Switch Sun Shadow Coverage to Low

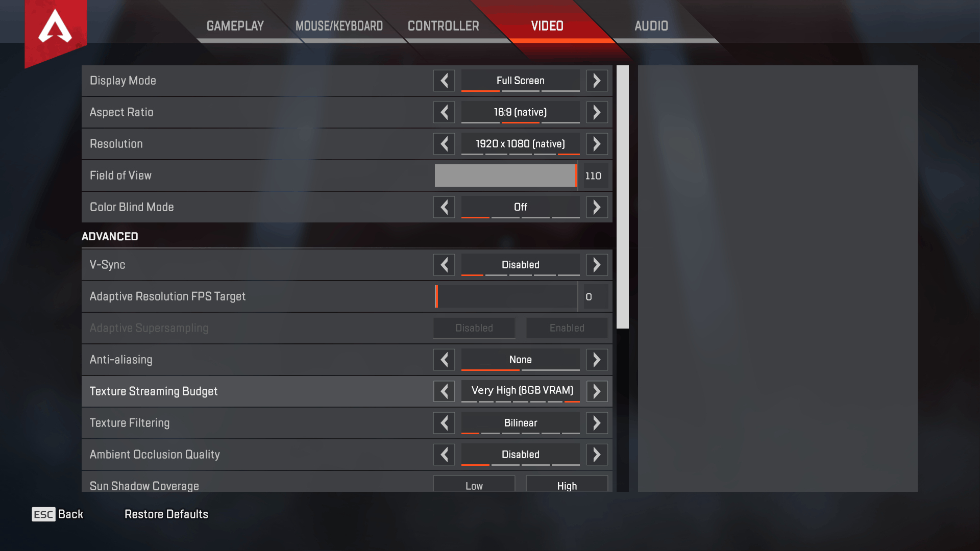(473, 486)
